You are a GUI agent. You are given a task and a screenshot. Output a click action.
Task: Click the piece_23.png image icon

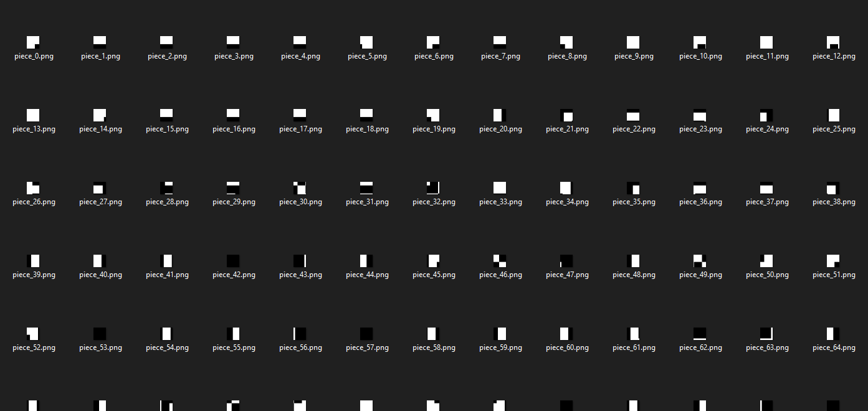(700, 115)
